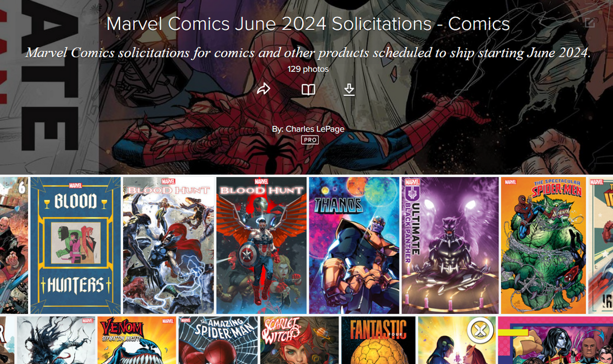
Task: Open the white symbiote cover in second row
Action: [56, 340]
